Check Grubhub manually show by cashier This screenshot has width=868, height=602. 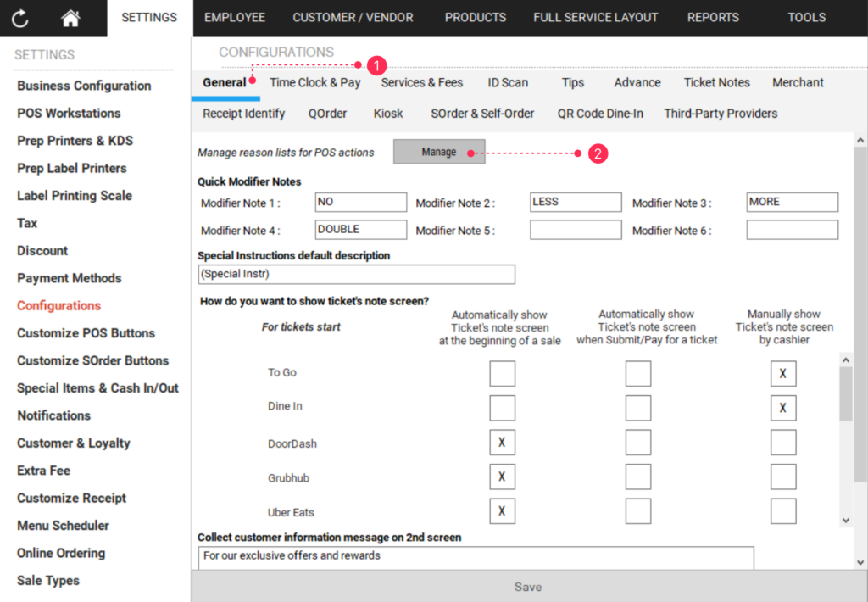[x=783, y=477]
